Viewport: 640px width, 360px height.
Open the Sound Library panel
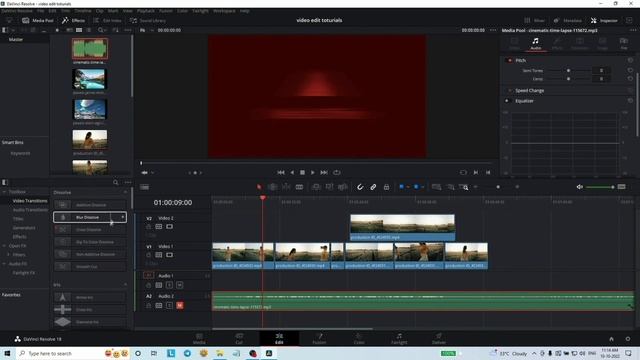tap(148, 20)
